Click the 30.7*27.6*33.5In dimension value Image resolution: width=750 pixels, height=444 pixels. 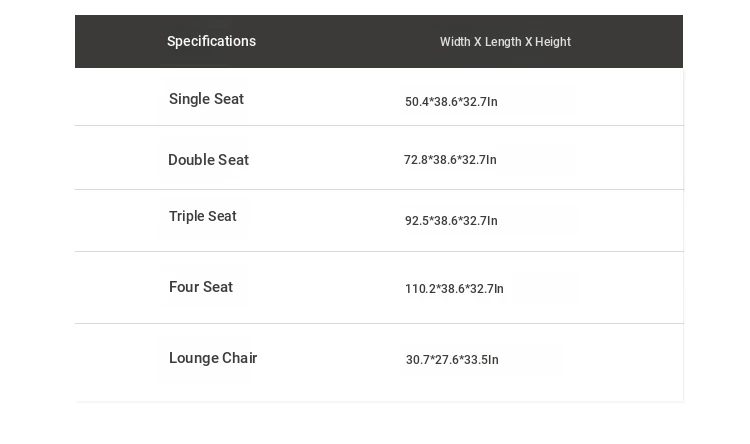point(452,360)
